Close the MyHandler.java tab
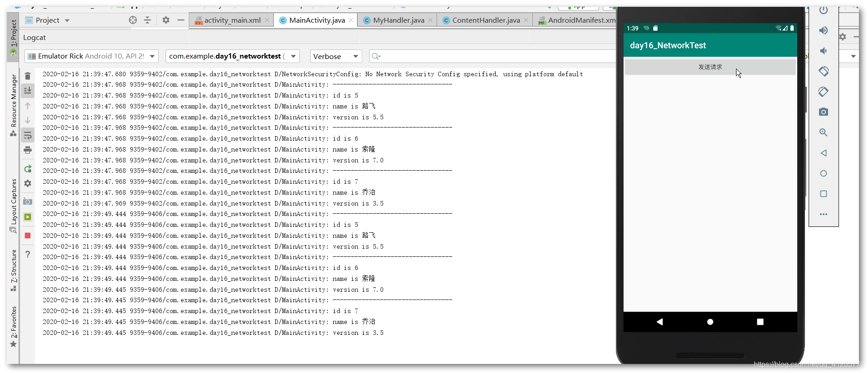The width and height of the screenshot is (868, 373). [x=430, y=20]
